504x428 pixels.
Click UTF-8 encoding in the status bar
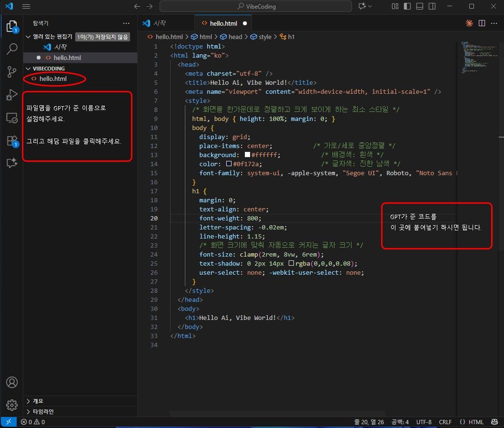click(x=424, y=422)
